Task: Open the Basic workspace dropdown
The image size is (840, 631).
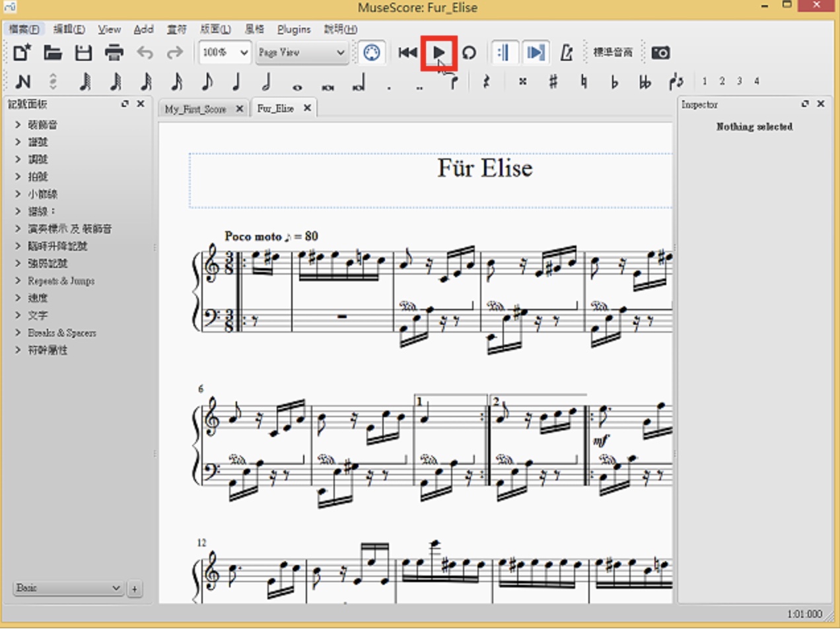Action: pyautogui.click(x=69, y=587)
